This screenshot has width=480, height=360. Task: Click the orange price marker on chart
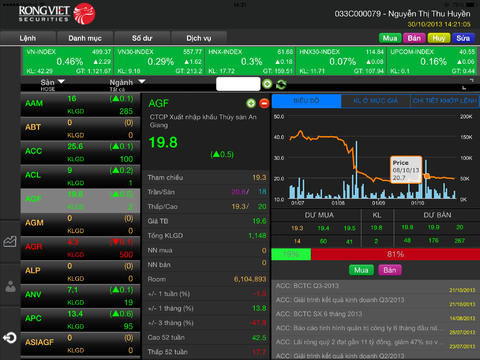coord(426,176)
